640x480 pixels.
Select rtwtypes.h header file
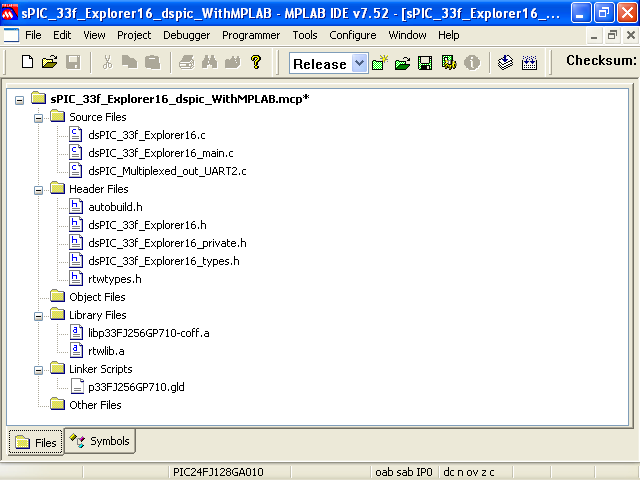coord(115,279)
